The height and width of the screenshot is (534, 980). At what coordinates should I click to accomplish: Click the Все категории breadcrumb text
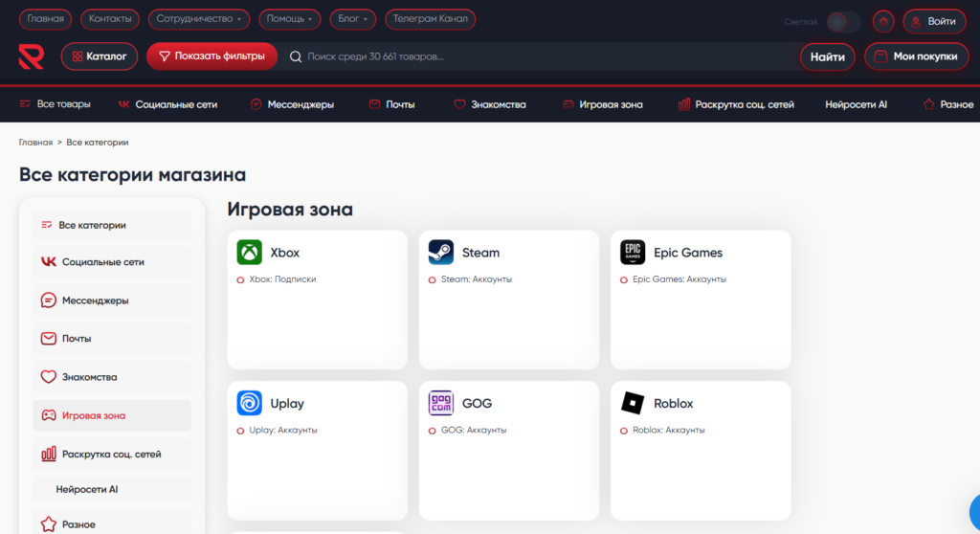click(98, 143)
